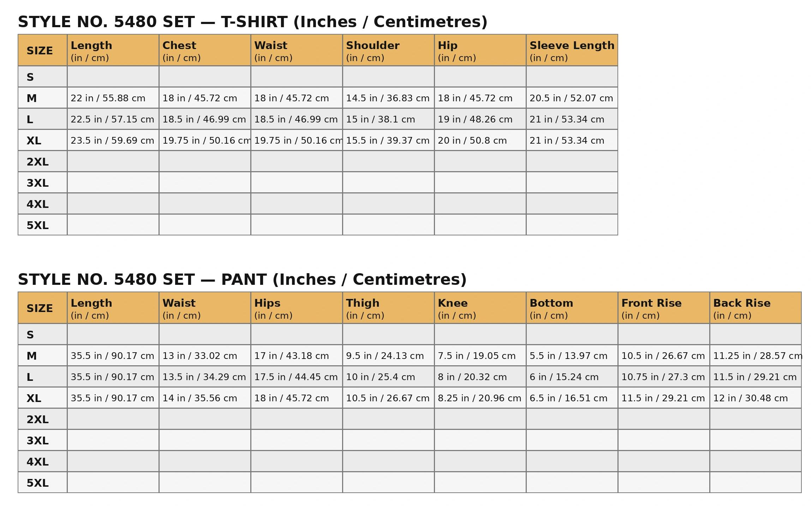The height and width of the screenshot is (510, 812).
Task: Select the 5XL row label in T-shirt table
Action: (x=38, y=225)
